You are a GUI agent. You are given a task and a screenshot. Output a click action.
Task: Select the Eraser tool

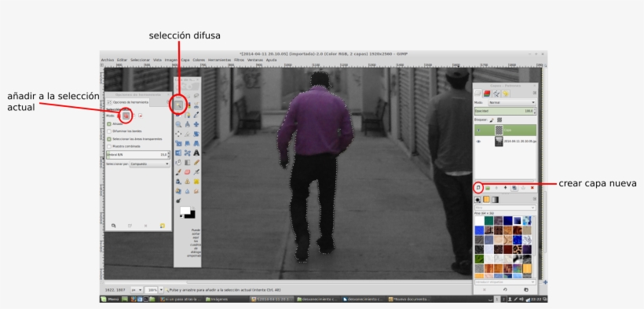(x=187, y=172)
